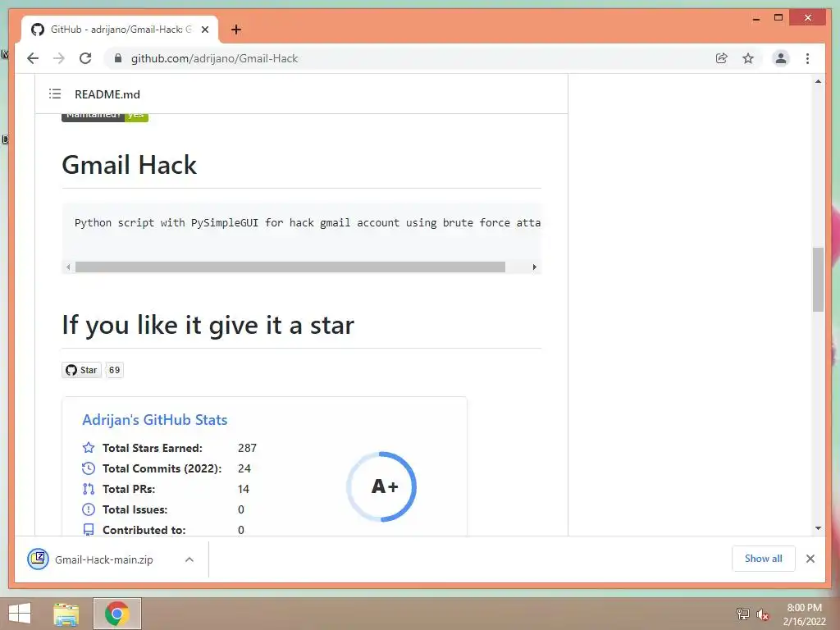Select the GitHub adrijano/Gmail-Hack tab
840x630 pixels.
(x=121, y=30)
